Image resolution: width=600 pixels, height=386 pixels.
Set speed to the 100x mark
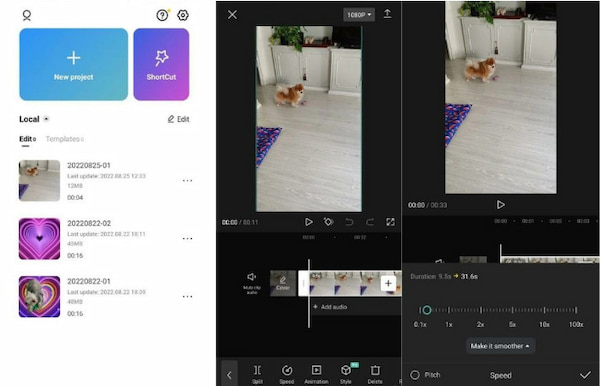[x=576, y=310]
